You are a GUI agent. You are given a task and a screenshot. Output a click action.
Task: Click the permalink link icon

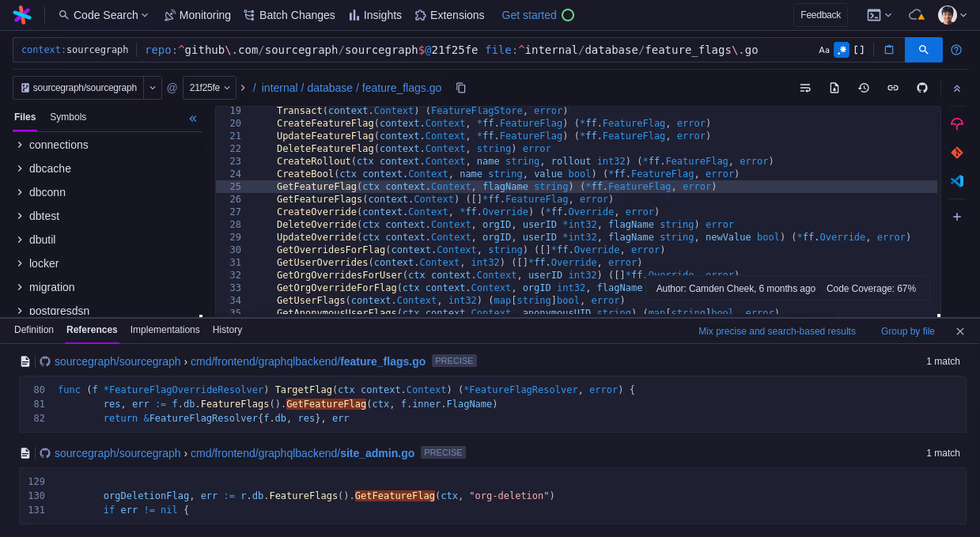pyautogui.click(x=893, y=88)
